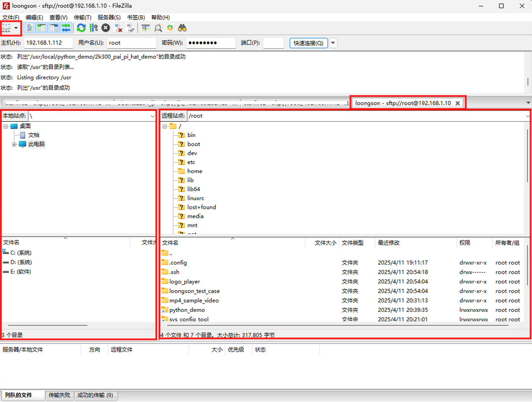Click the .ssh folder icon

pyautogui.click(x=165, y=272)
